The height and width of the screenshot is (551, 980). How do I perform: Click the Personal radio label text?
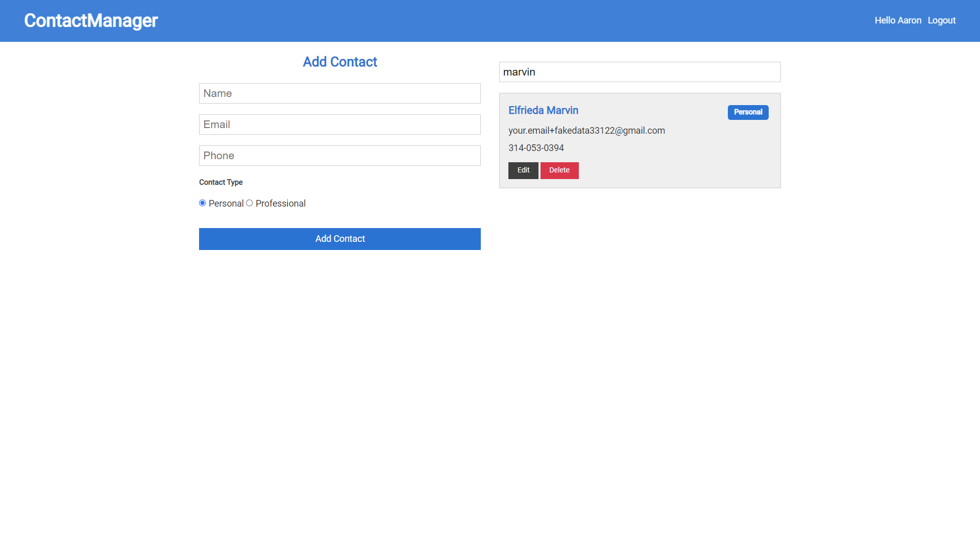click(226, 204)
